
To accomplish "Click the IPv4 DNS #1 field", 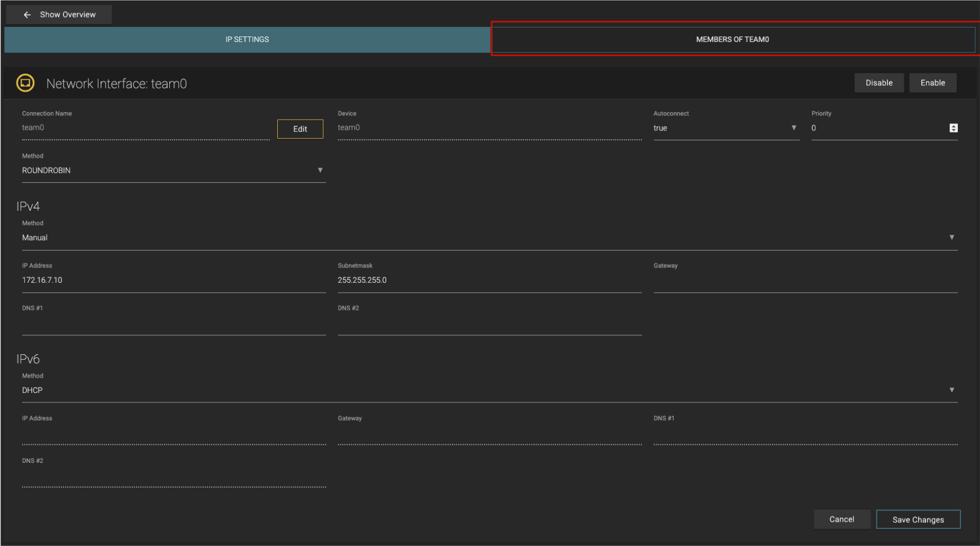I will click(x=174, y=323).
